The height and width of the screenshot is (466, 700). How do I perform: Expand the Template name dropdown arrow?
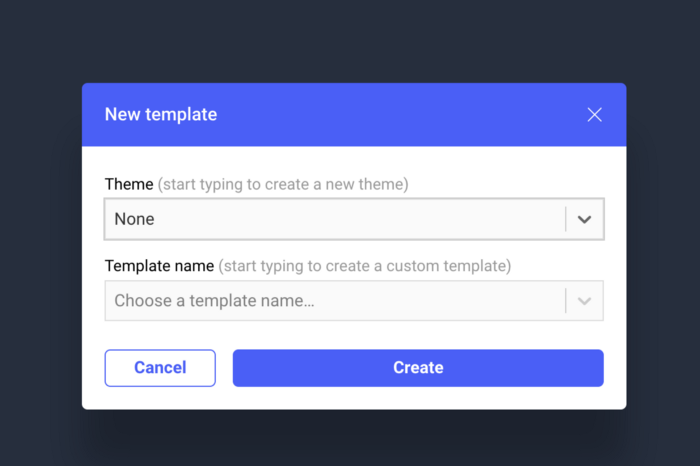click(585, 301)
